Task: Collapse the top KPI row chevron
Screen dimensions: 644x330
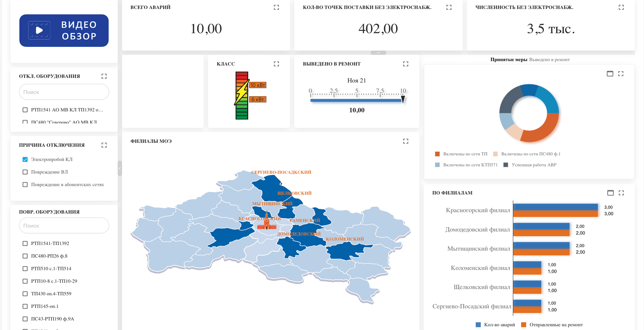Action: pyautogui.click(x=378, y=53)
